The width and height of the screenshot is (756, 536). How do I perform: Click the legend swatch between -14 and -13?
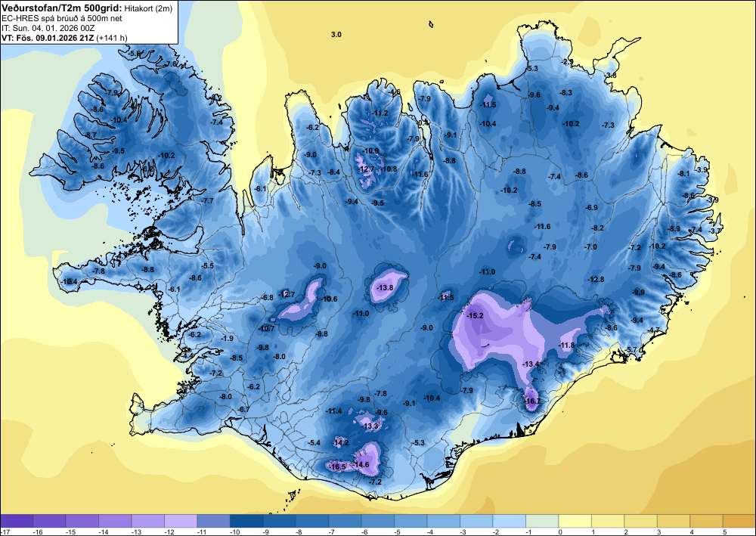click(x=115, y=521)
